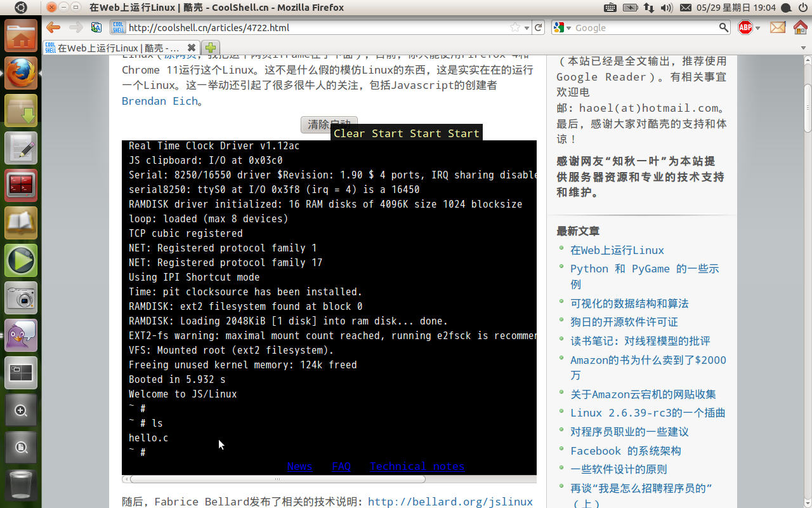Open the FAQ link below terminal

coord(341,466)
